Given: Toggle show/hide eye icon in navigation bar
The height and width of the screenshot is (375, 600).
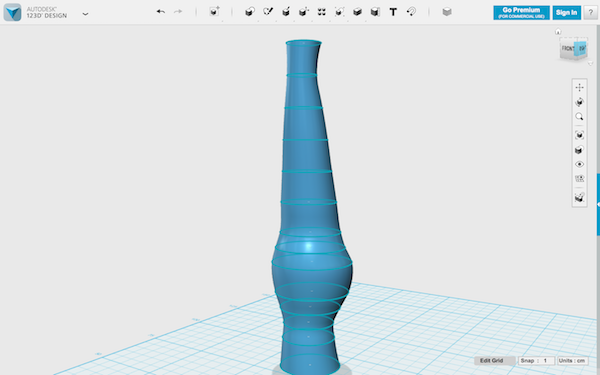Looking at the screenshot, I should (579, 164).
